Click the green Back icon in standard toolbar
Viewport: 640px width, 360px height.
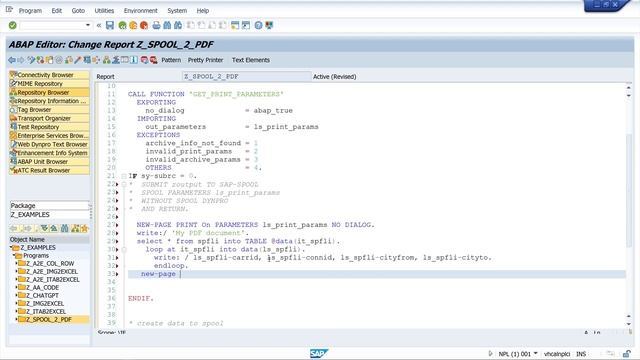(122, 25)
